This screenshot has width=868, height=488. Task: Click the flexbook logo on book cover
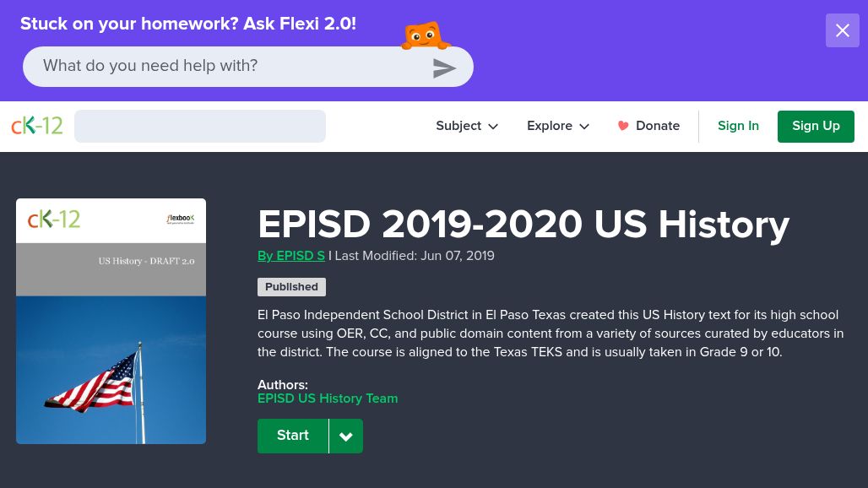(x=180, y=220)
